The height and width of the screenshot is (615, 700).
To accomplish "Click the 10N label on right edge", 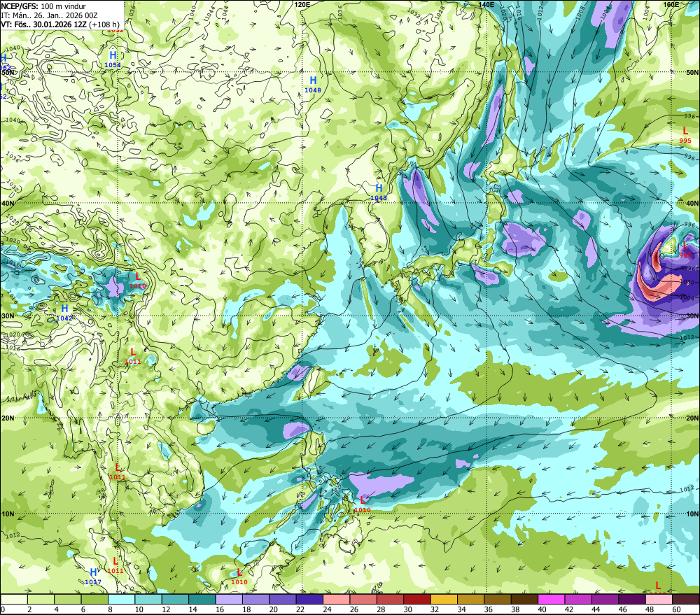I will [x=692, y=514].
